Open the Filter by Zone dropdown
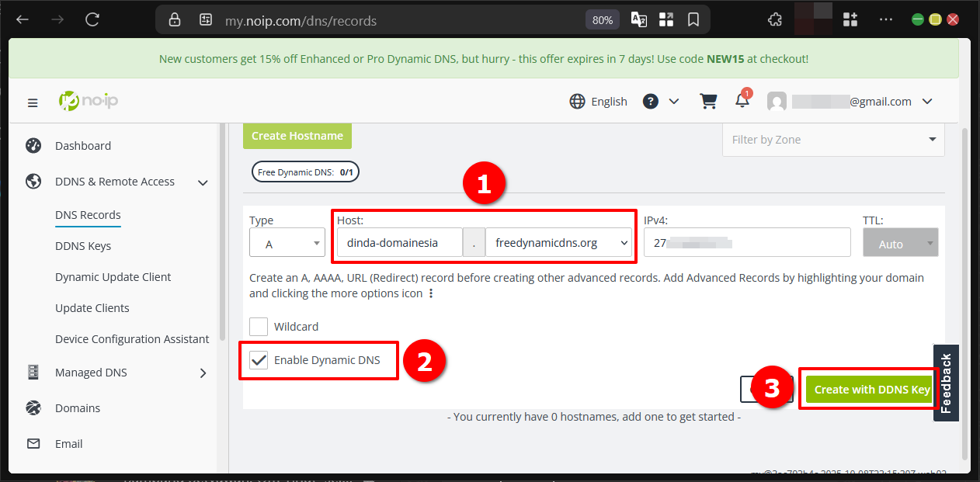 point(832,140)
